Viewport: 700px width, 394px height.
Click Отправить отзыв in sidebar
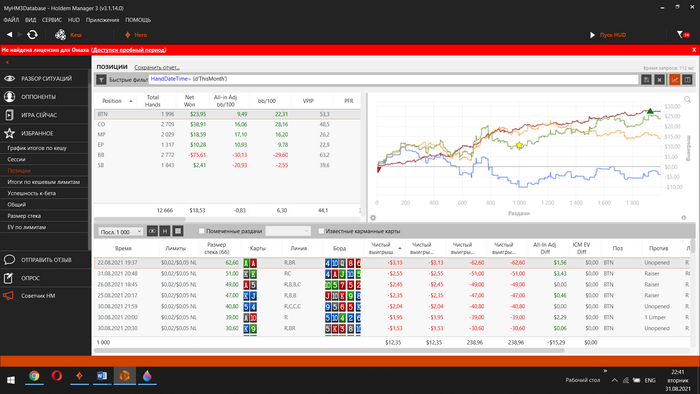pyautogui.click(x=45, y=260)
